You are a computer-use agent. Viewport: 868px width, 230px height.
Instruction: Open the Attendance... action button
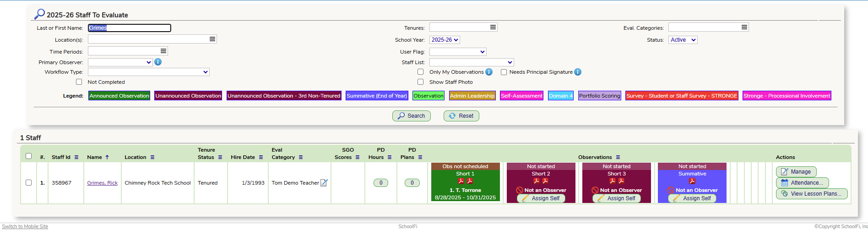[x=802, y=183]
